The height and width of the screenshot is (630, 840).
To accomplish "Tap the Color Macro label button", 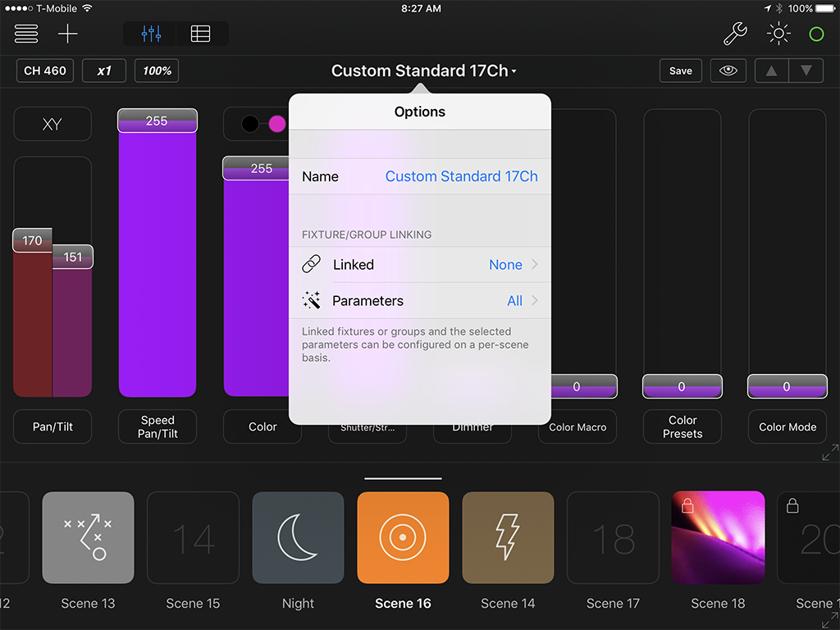I will 578,427.
